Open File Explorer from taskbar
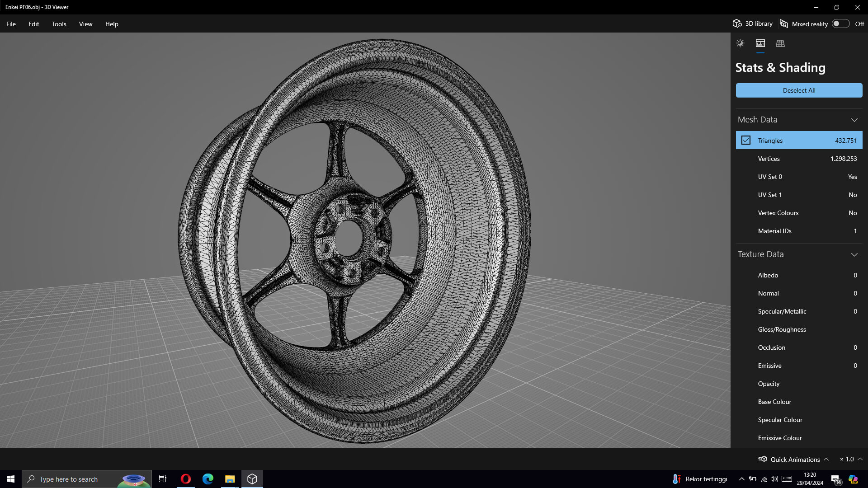Image resolution: width=868 pixels, height=488 pixels. point(230,479)
